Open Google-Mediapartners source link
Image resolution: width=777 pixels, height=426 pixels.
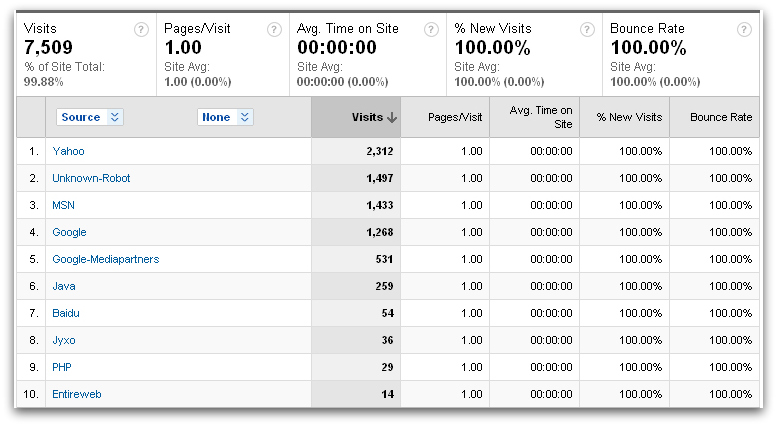pos(105,259)
